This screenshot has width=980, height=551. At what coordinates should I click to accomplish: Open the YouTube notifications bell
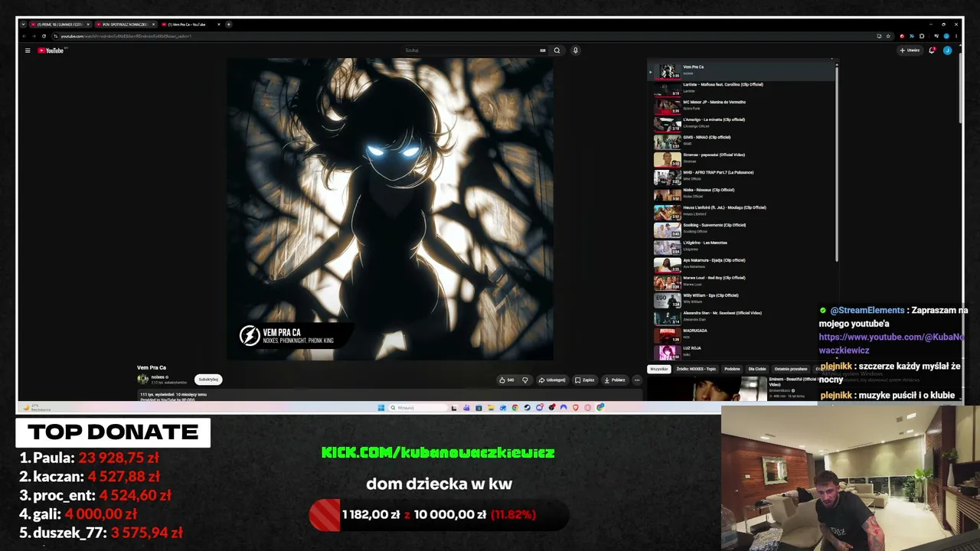pos(932,51)
